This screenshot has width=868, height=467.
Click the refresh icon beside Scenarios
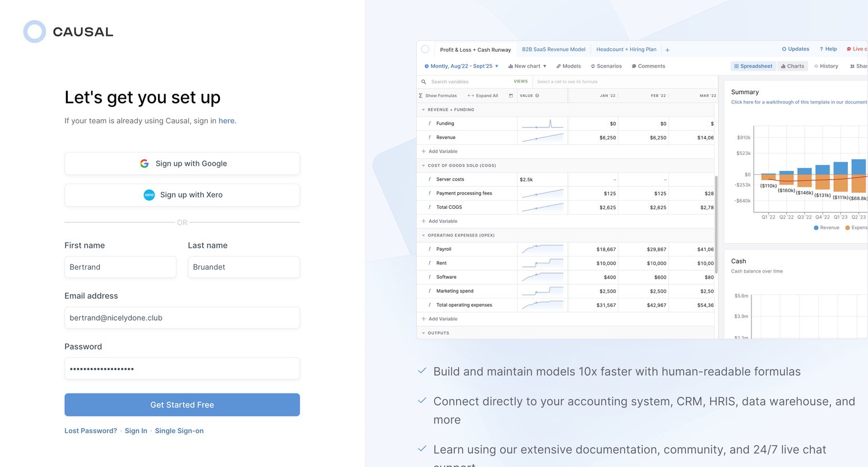(593, 67)
